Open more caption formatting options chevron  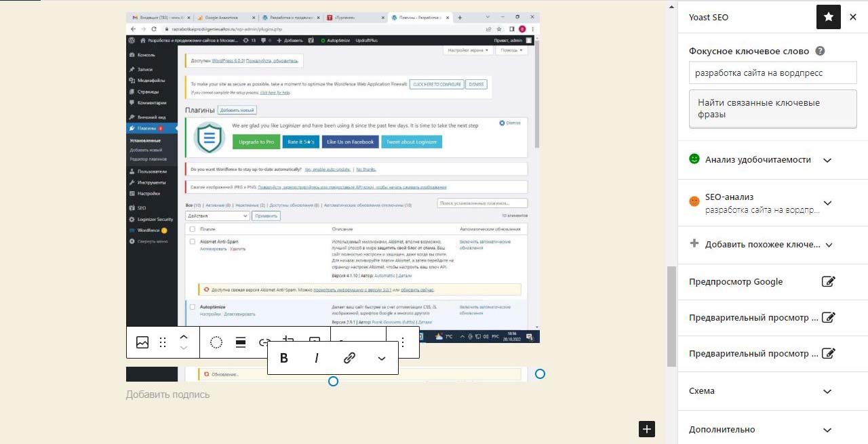point(381,359)
